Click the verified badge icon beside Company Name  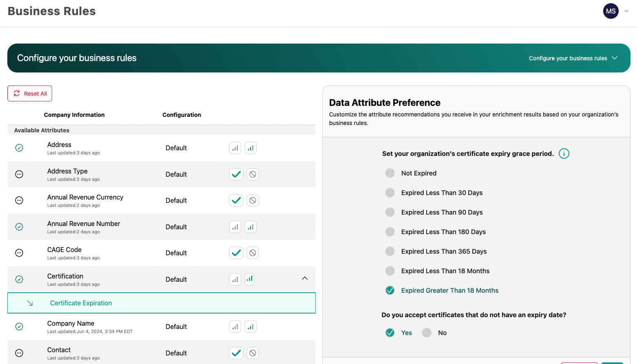[19, 327]
